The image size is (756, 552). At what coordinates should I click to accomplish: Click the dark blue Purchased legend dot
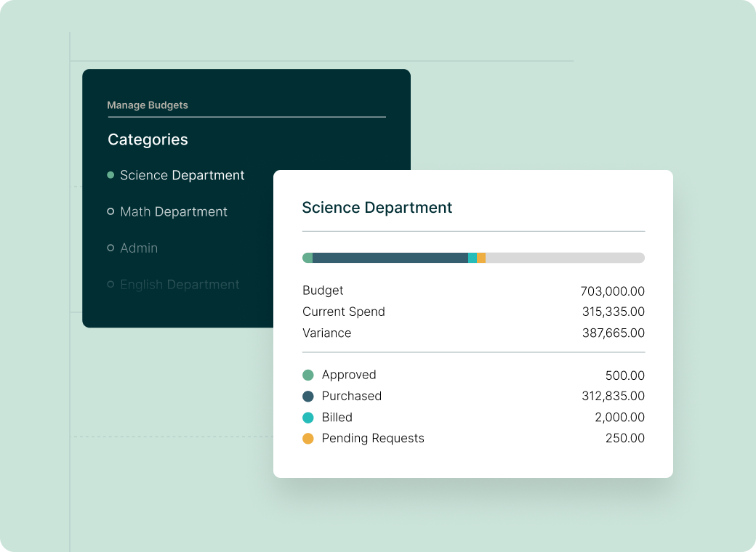point(308,397)
